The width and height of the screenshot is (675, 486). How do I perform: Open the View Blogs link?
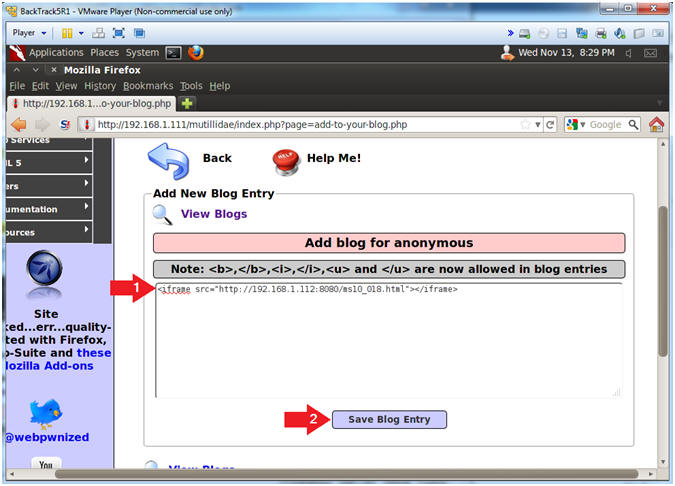[214, 214]
